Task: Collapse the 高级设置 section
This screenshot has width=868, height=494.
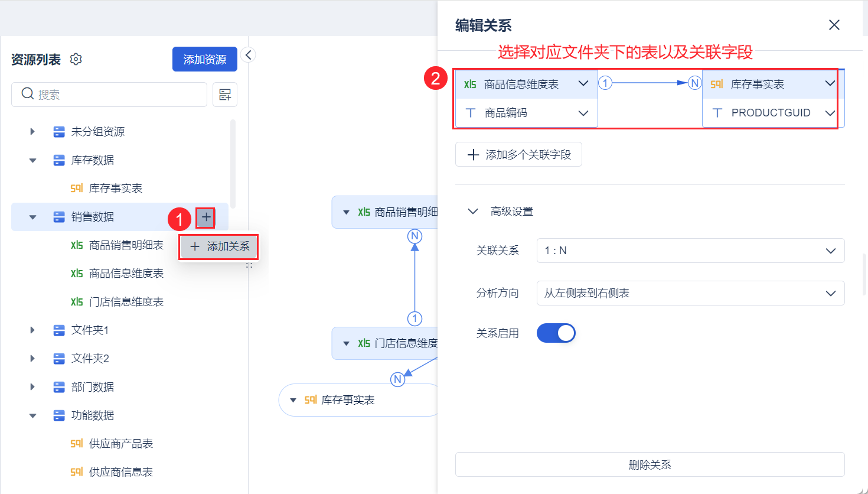Action: pos(473,212)
